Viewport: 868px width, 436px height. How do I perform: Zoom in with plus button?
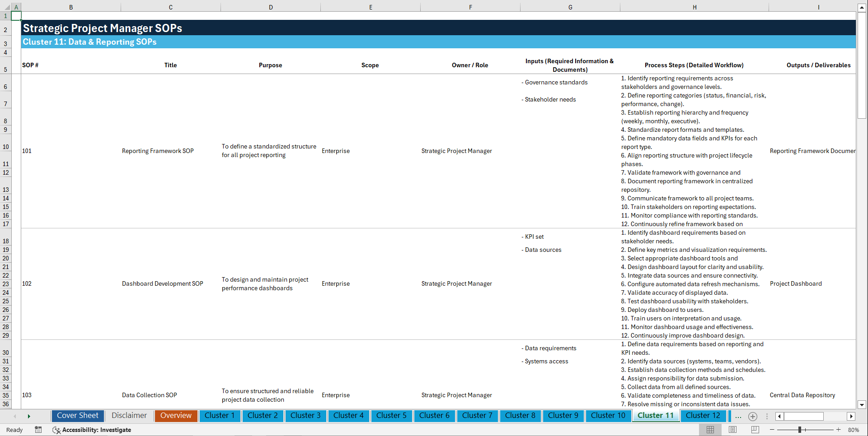tap(839, 430)
